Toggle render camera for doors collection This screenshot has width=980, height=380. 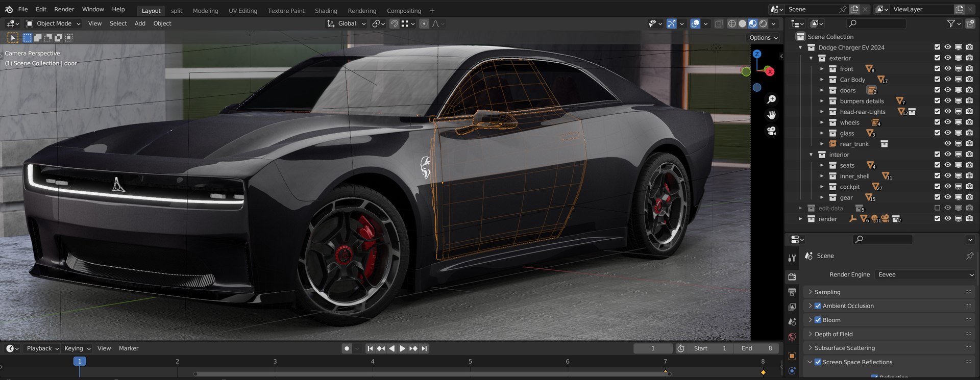(969, 90)
